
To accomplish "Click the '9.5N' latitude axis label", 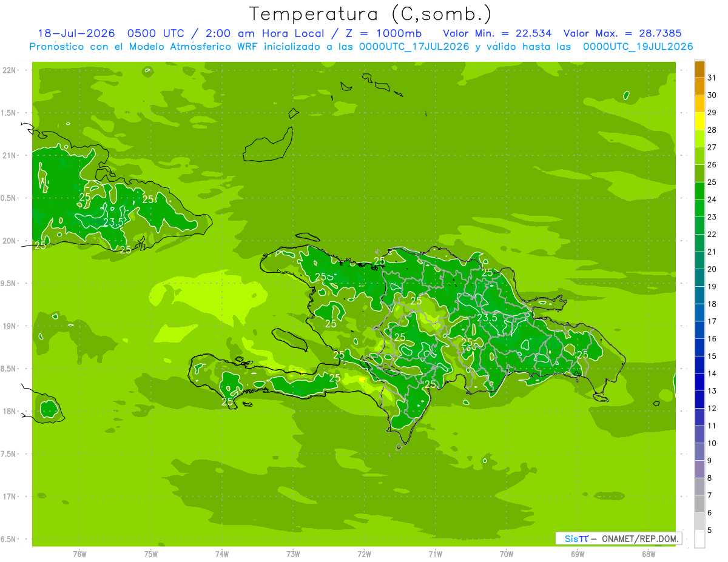I will coord(9,283).
